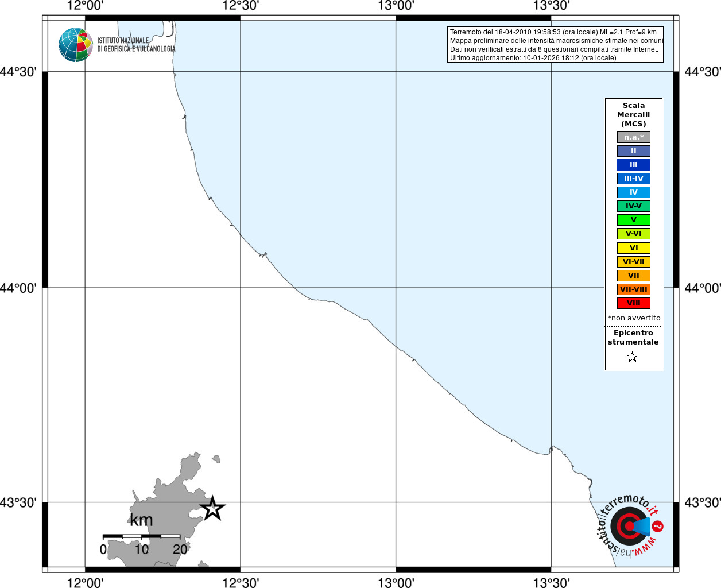Click the 'km' scale unit label
Screen dimensions: 721x588
pyautogui.click(x=141, y=520)
